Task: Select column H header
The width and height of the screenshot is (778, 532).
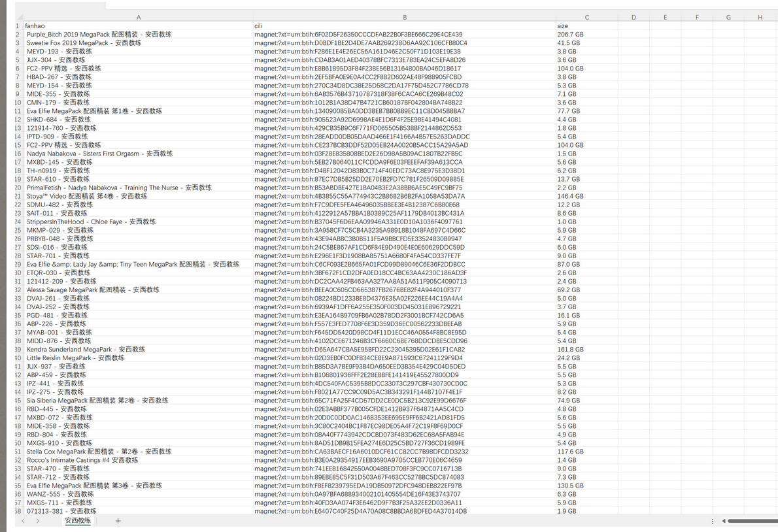Action: 760,18
